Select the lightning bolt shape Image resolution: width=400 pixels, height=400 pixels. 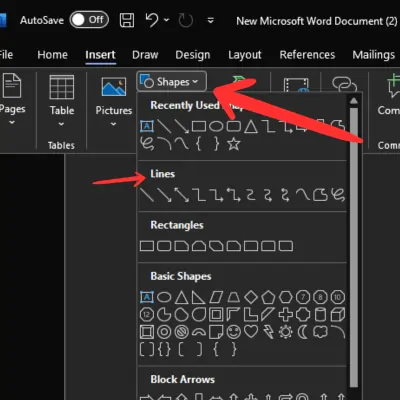coord(268,332)
